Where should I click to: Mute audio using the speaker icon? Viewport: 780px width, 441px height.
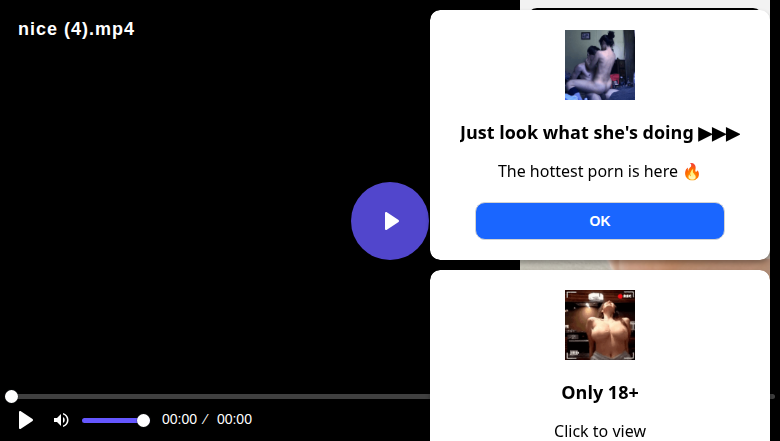pos(61,420)
